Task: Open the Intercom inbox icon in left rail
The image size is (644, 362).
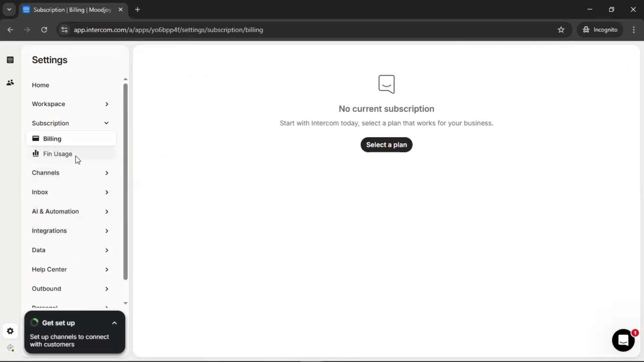Action: click(x=10, y=60)
